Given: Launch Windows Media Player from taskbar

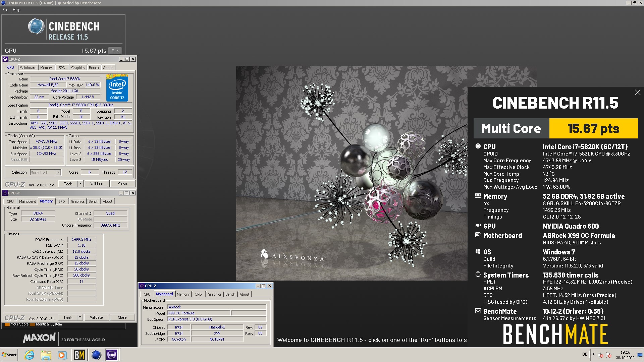Looking at the screenshot, I should pyautogui.click(x=62, y=355).
